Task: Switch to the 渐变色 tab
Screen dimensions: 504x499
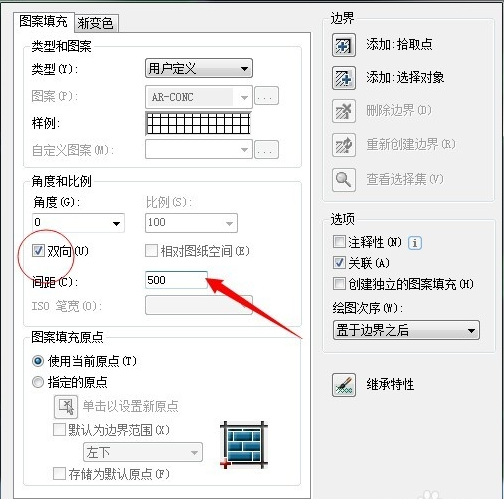Action: coord(95,23)
